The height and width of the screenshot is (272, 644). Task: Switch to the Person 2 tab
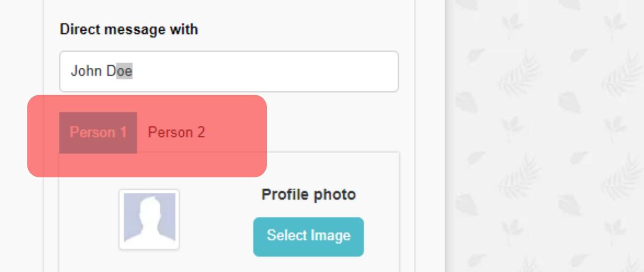tap(176, 132)
